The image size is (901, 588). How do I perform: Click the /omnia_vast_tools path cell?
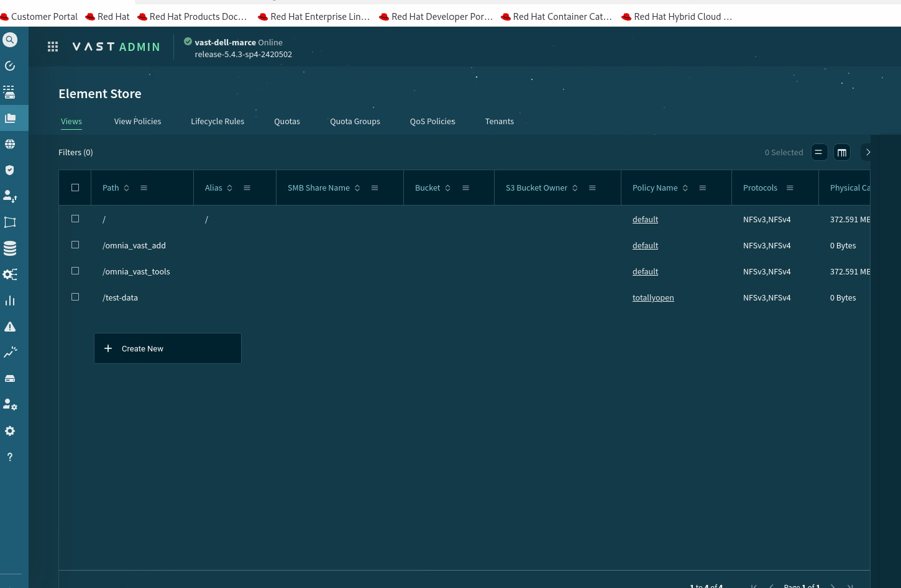[x=136, y=271]
